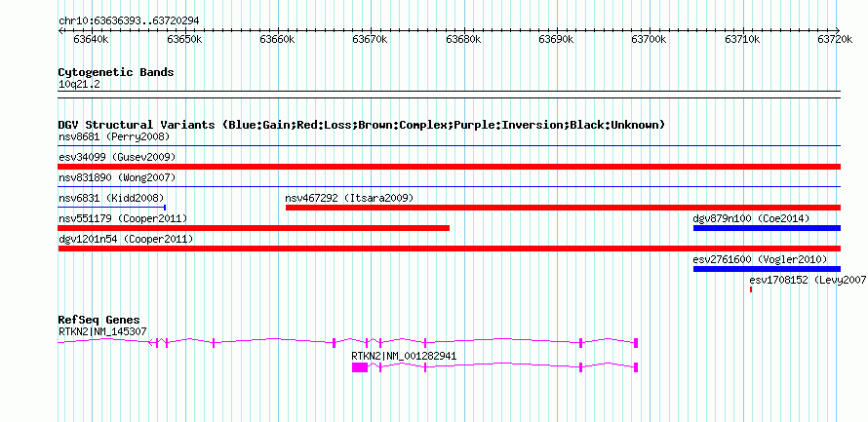Open variant nsv831890 (Wong2007) label
Image resolution: width=868 pixels, height=422 pixels.
pos(117,177)
